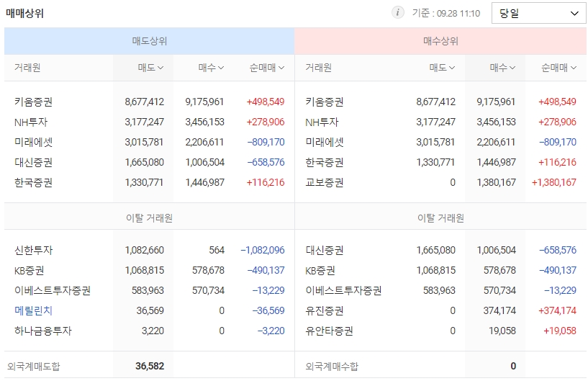
Task: Click the -36,569 value for 메릴린치
Action: click(x=268, y=310)
